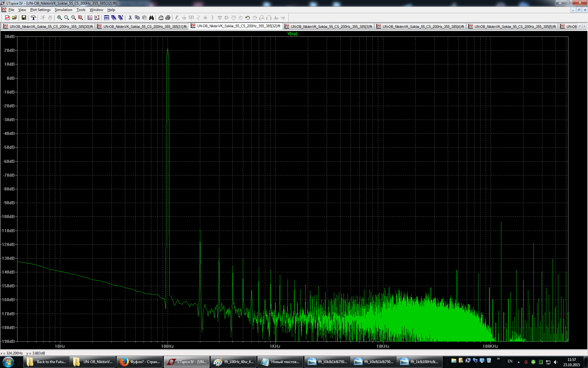Click the Zoom full extents icon
588x368 pixels.
click(81, 18)
